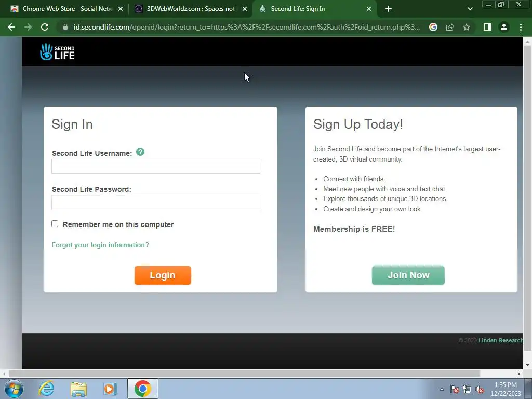Image resolution: width=532 pixels, height=399 pixels.
Task: Show hidden tray icons arrow
Action: click(442, 389)
